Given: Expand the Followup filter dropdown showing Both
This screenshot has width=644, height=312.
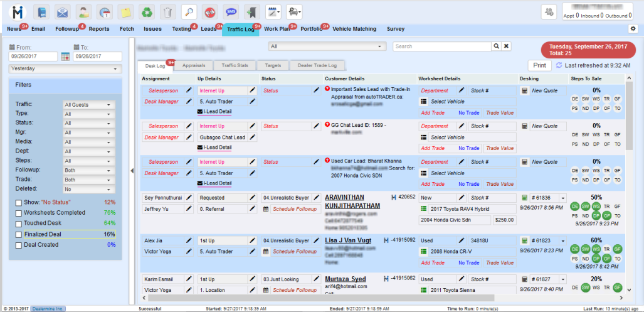Looking at the screenshot, I should (89, 170).
